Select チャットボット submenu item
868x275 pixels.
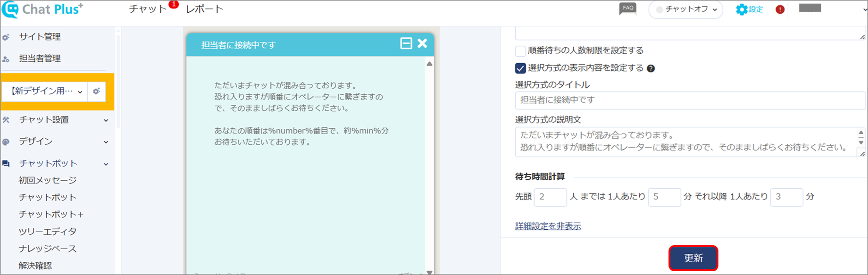47,197
